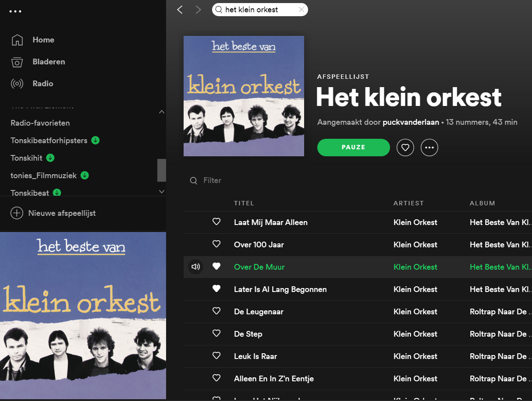532x401 pixels.
Task: Click the plus icon for Nieuwe afspeellijst
Action: point(17,213)
